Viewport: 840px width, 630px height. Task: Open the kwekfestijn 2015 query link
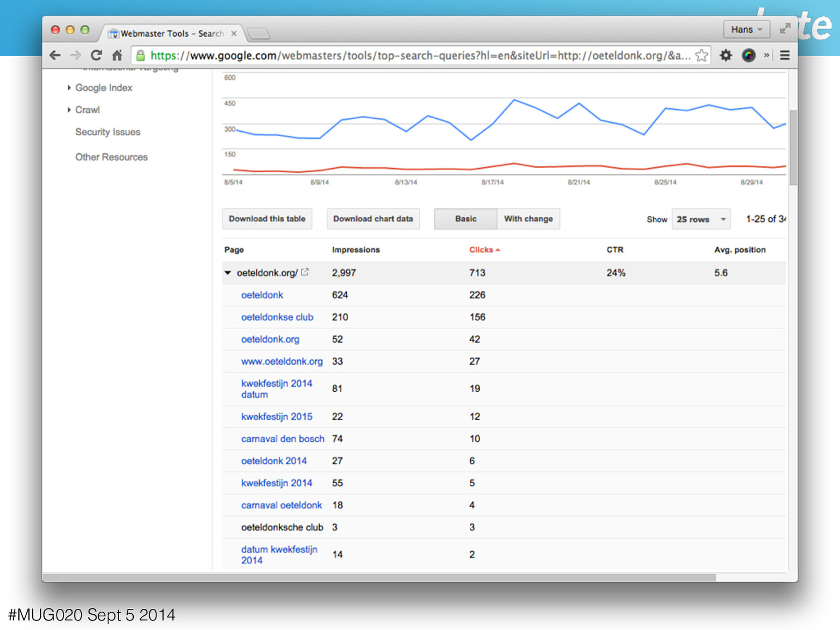point(277,416)
